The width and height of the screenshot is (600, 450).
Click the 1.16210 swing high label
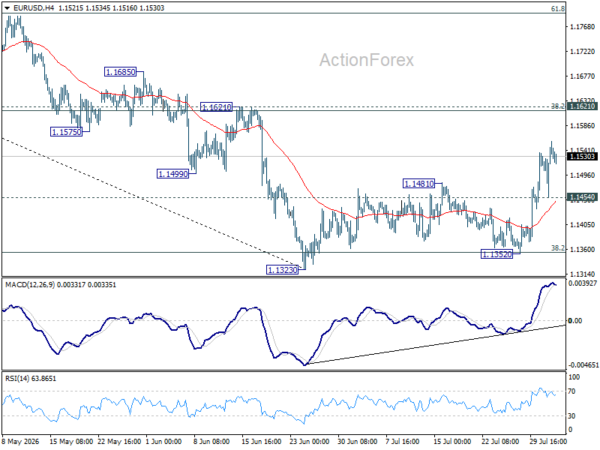tap(217, 107)
